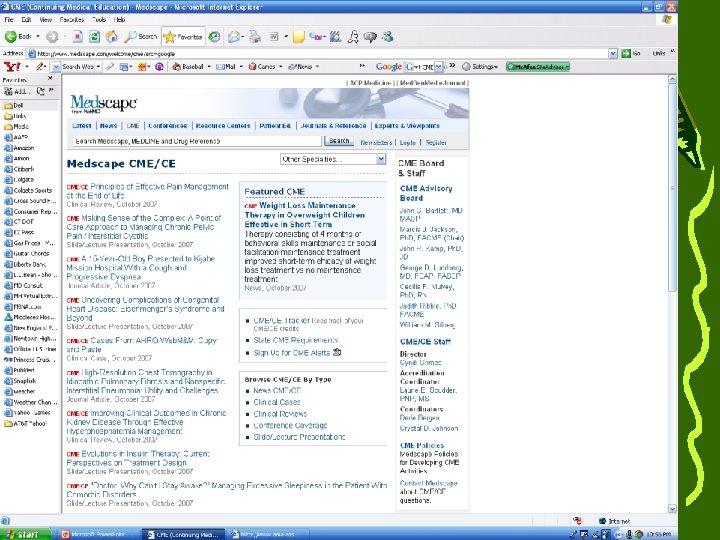
Task: Click the Edit with Word icon
Action: coord(274,37)
